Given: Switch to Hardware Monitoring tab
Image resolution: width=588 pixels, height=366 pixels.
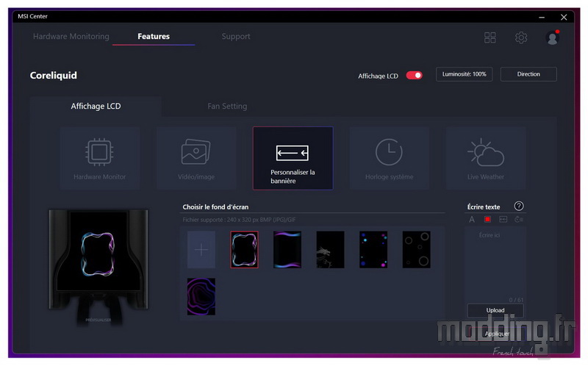Looking at the screenshot, I should 71,36.
